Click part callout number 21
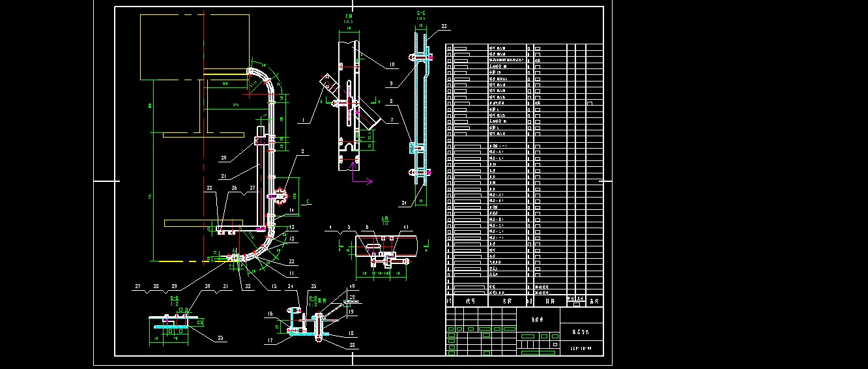The width and height of the screenshot is (868, 369). pos(224,176)
